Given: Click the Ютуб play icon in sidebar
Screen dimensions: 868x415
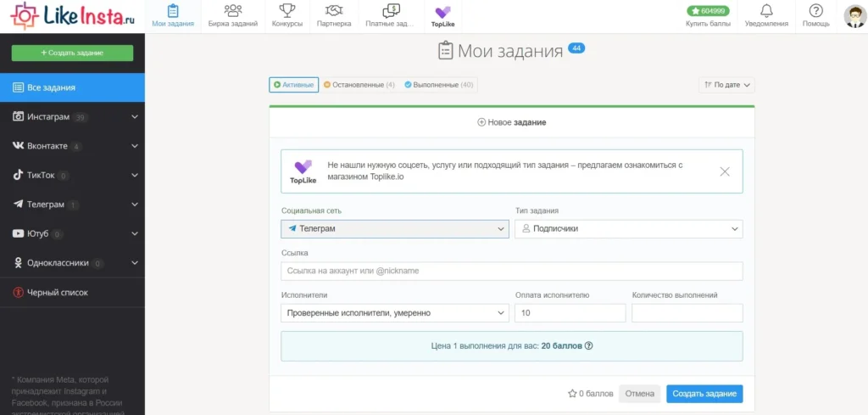Looking at the screenshot, I should pos(19,234).
